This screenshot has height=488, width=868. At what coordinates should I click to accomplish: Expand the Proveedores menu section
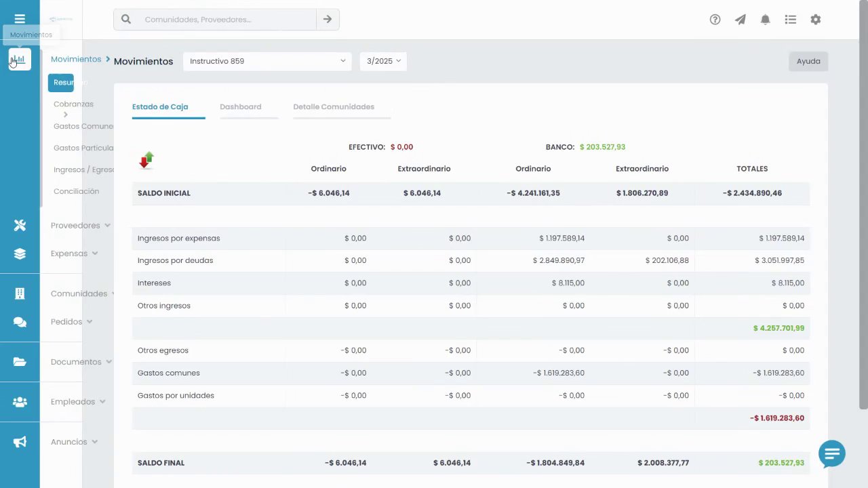80,225
